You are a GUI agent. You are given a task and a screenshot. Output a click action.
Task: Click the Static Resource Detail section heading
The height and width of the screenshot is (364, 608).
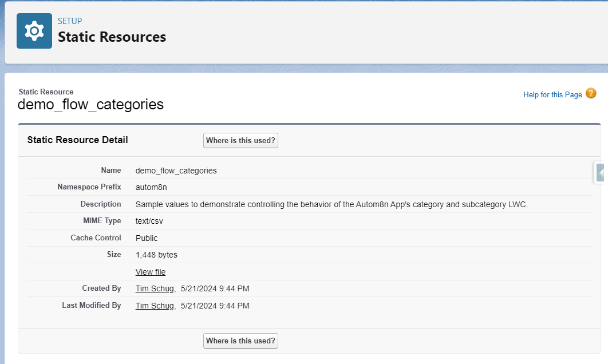[x=77, y=140]
